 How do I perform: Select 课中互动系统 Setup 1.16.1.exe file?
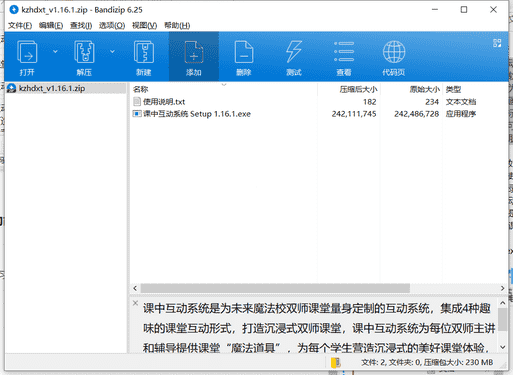[197, 114]
